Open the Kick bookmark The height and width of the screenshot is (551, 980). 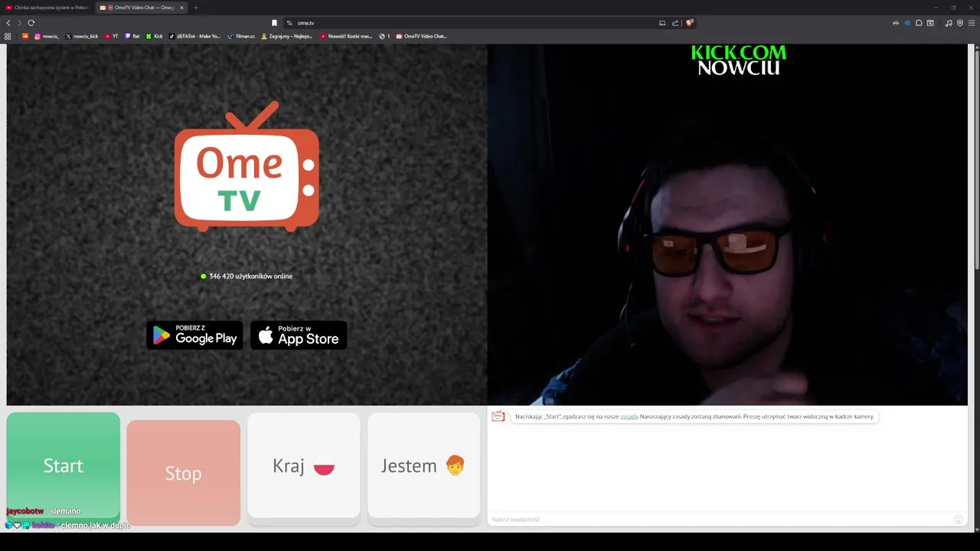[x=155, y=36]
